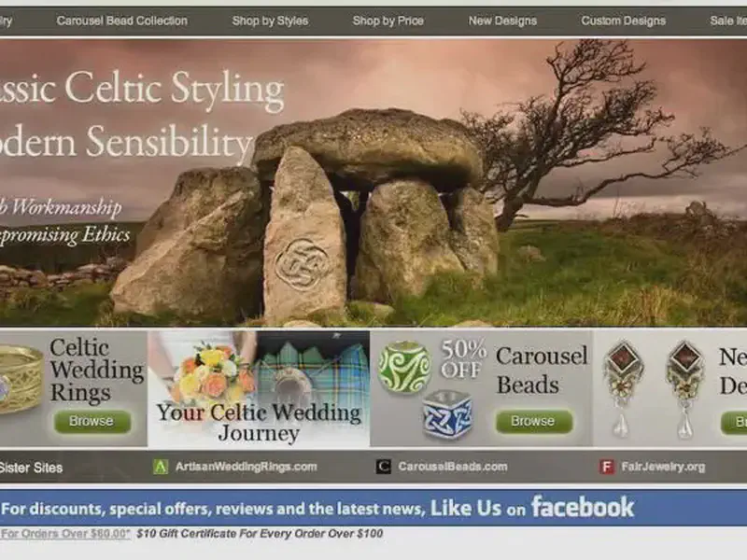Screen dimensions: 747x560
Task: Go to the New Designs page
Action: pyautogui.click(x=502, y=21)
